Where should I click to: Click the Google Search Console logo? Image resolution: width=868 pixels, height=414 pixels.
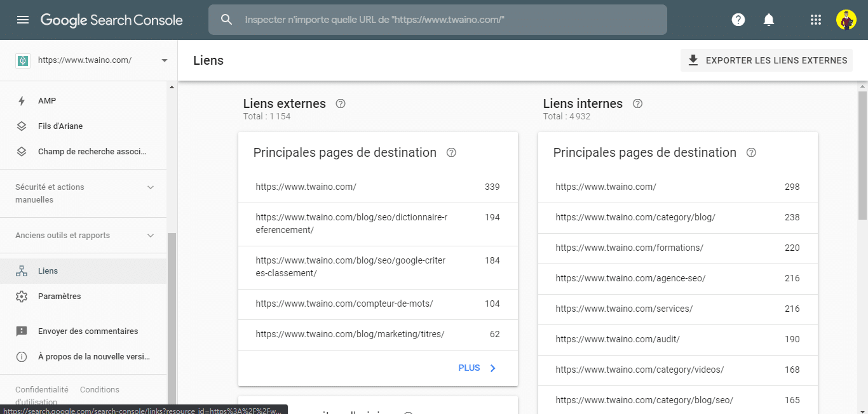112,20
